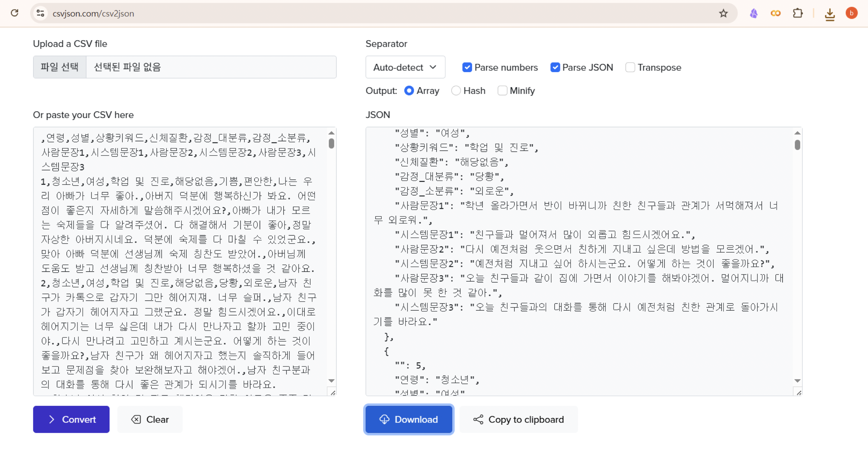The image size is (868, 470).
Task: Open site information icon in address bar
Action: pyautogui.click(x=41, y=13)
